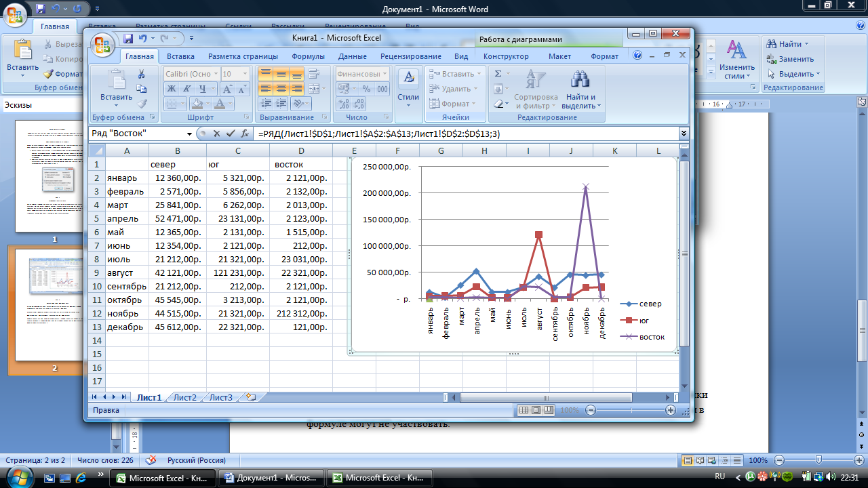Image resolution: width=868 pixels, height=488 pixels.
Task: Decrease decimal places in Number group
Action: click(x=358, y=104)
